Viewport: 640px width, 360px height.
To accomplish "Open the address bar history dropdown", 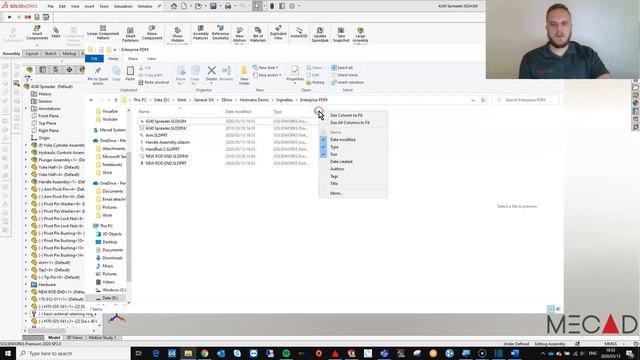I will [x=473, y=100].
